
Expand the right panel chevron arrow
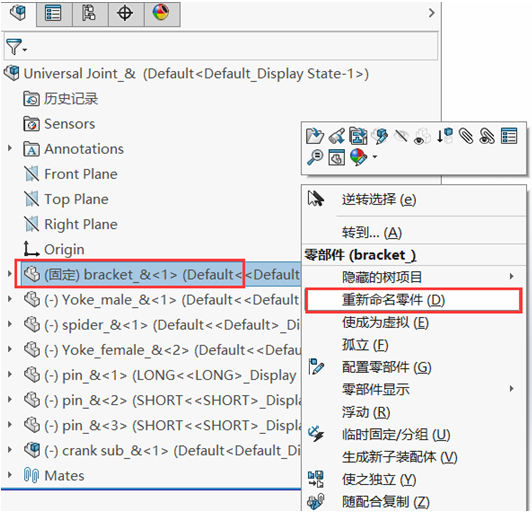(x=431, y=13)
